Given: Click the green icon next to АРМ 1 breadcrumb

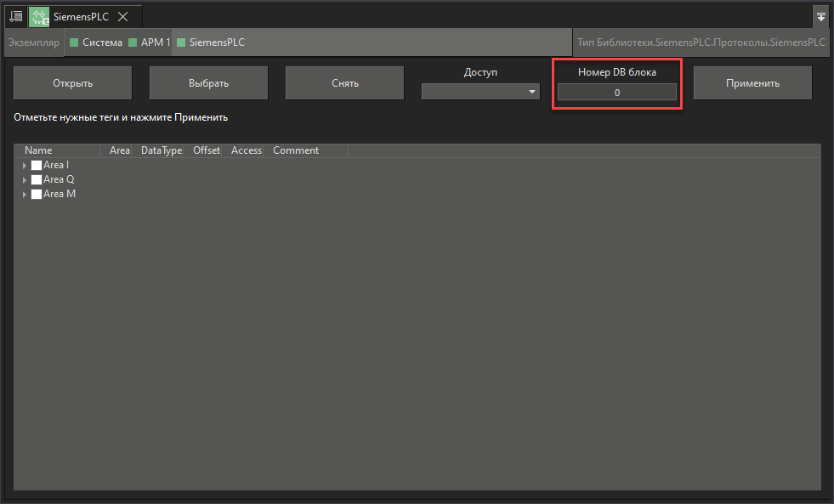Looking at the screenshot, I should (132, 42).
